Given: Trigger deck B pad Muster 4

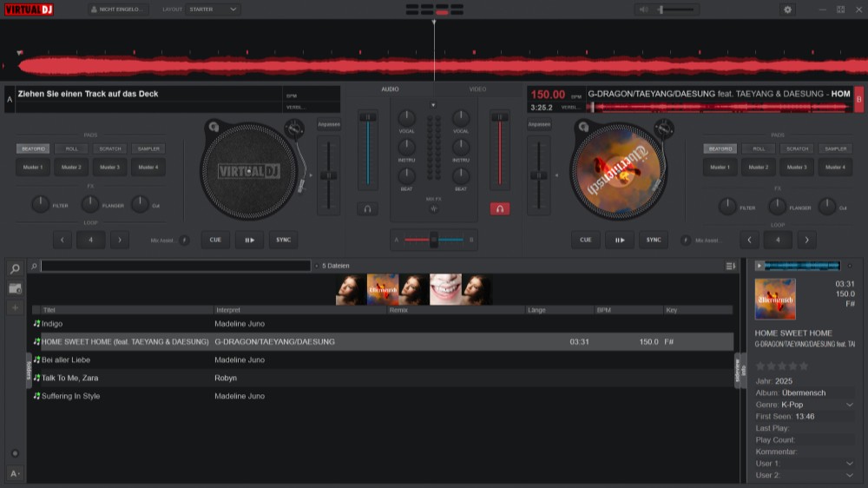Looking at the screenshot, I should point(835,168).
